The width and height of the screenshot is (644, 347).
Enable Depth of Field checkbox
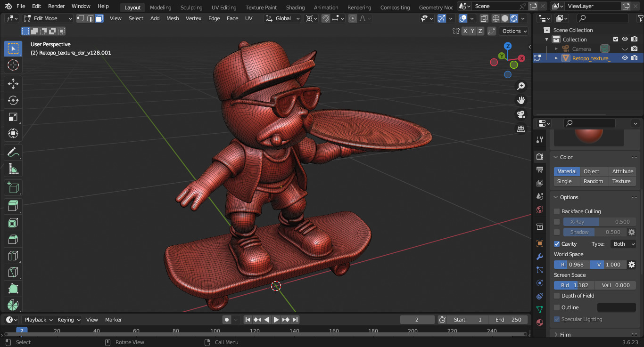click(x=557, y=296)
